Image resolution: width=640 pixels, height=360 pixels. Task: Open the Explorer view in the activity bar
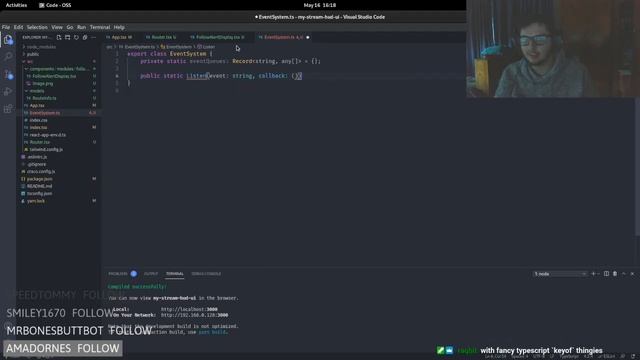8,40
